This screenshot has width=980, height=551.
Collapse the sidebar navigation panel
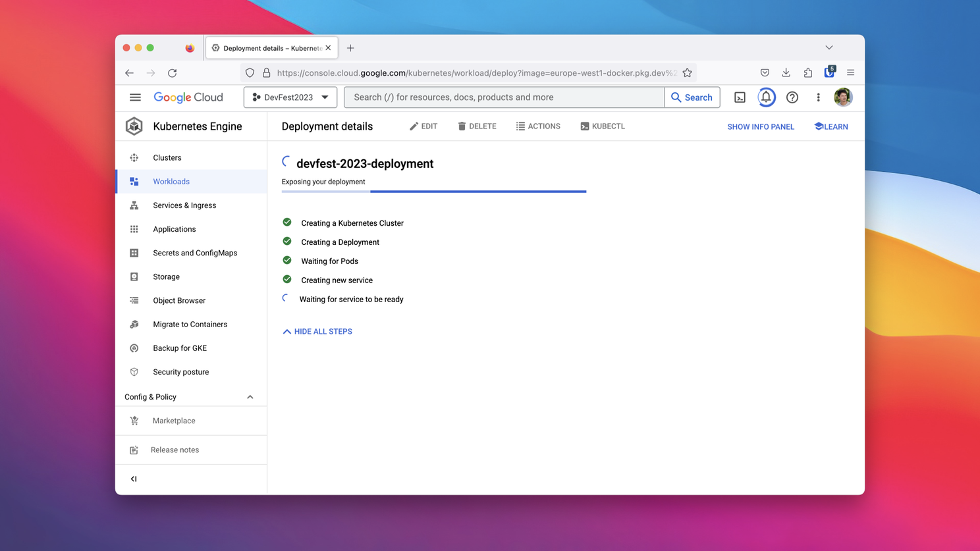134,479
